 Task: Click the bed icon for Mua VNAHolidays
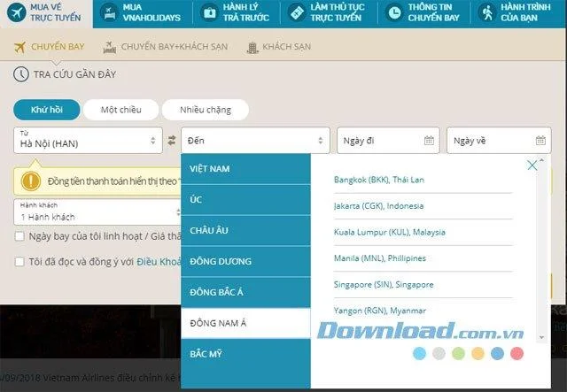(109, 12)
